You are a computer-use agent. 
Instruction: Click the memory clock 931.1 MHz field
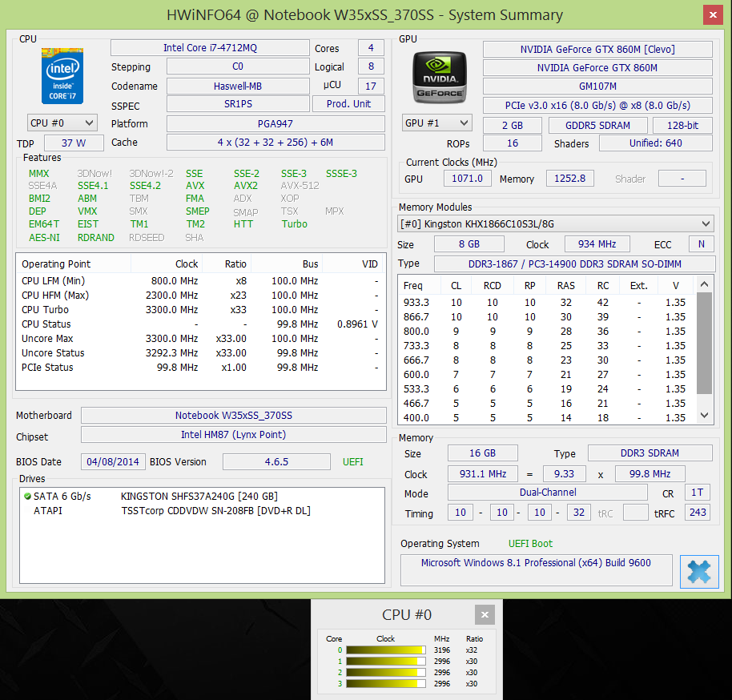tap(483, 474)
